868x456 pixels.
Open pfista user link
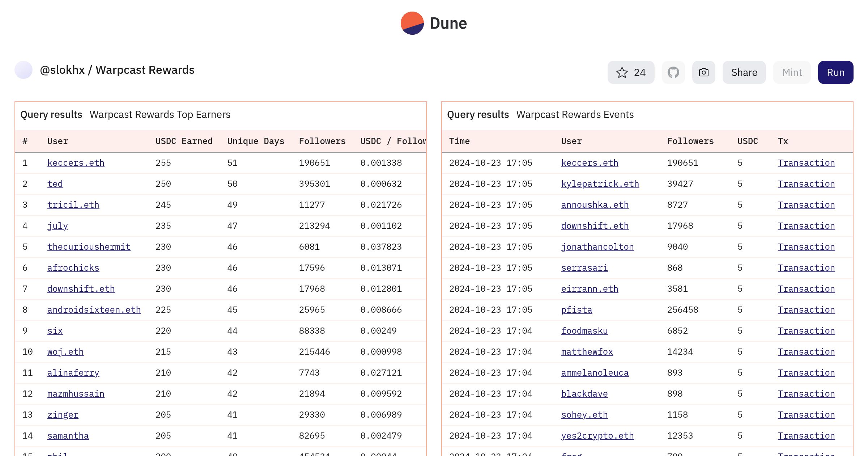pos(576,310)
